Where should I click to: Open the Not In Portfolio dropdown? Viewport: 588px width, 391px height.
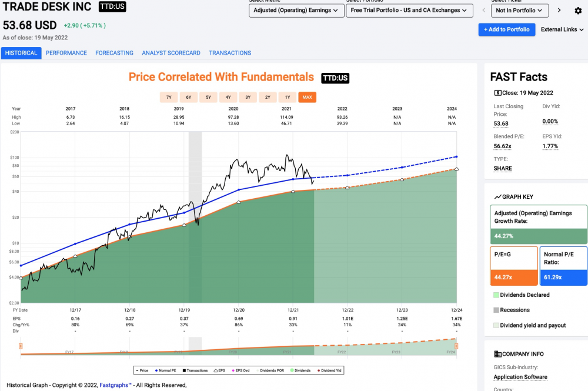519,11
